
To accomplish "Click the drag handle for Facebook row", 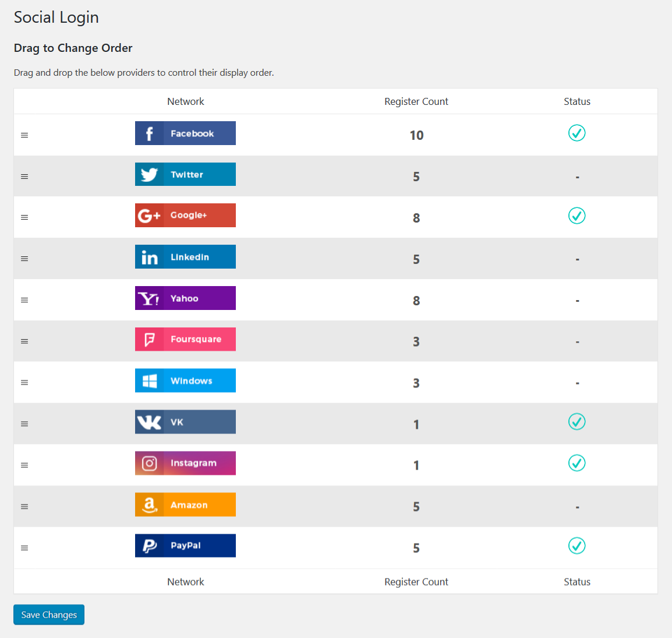I will pyautogui.click(x=24, y=135).
